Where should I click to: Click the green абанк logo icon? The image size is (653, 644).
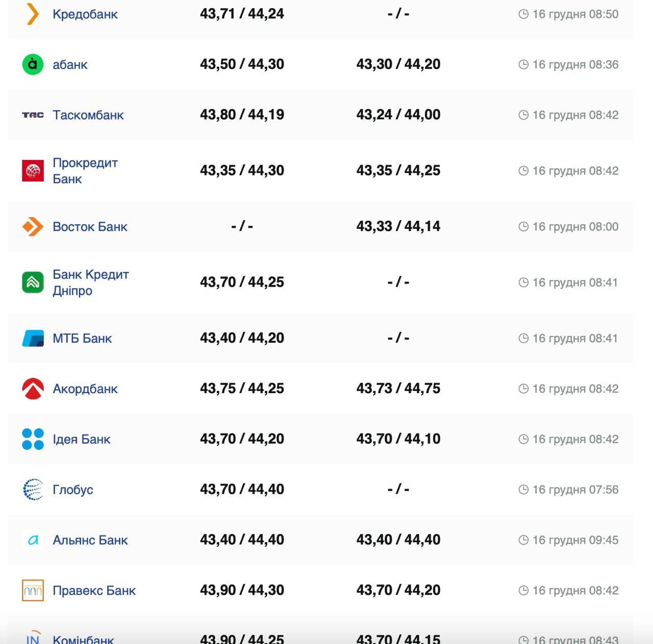(x=33, y=64)
